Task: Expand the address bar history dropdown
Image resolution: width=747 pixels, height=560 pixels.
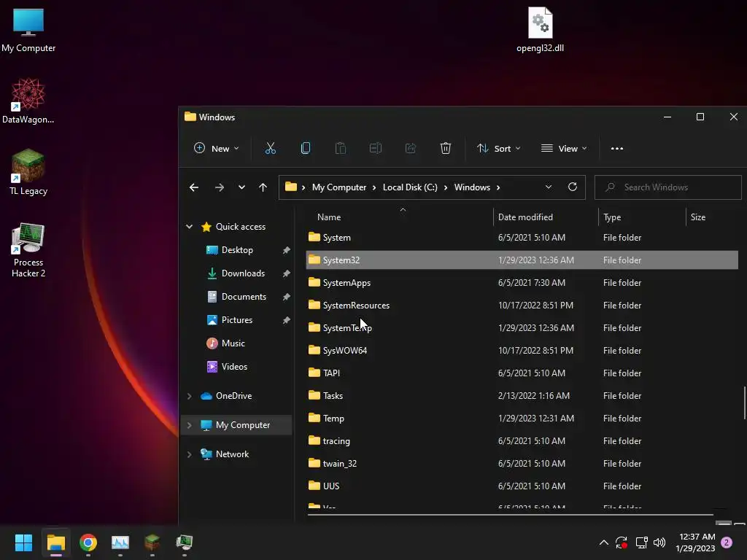Action: (x=549, y=187)
